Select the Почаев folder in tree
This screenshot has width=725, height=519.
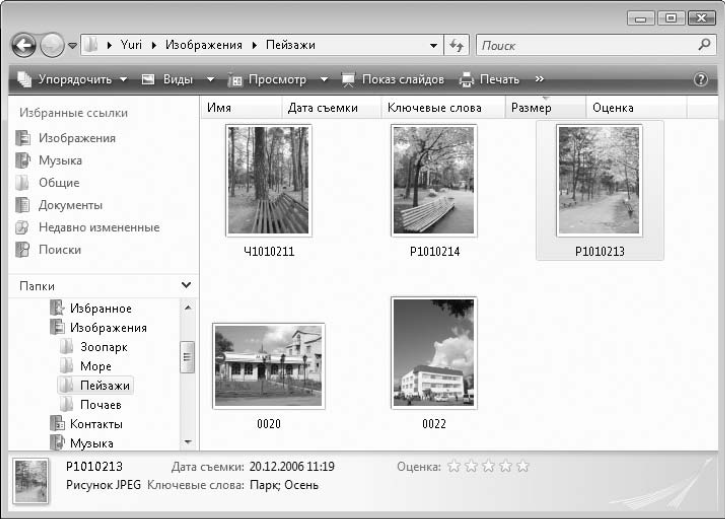click(x=100, y=404)
